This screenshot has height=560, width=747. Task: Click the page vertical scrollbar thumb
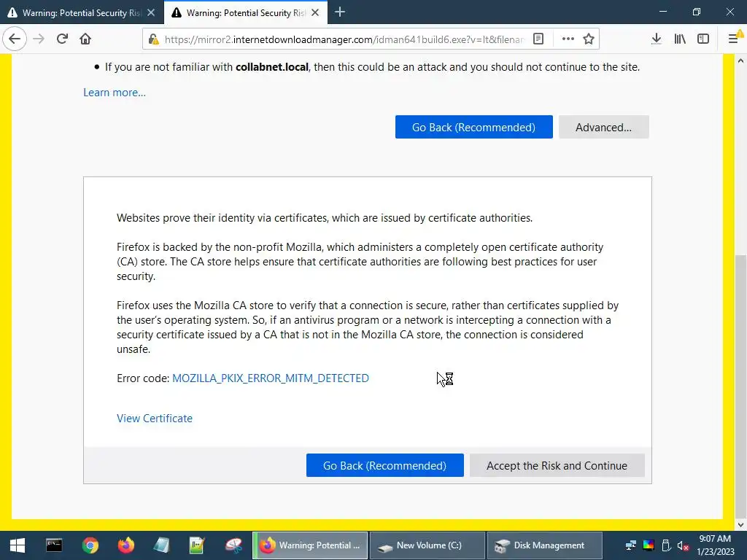tap(740, 386)
